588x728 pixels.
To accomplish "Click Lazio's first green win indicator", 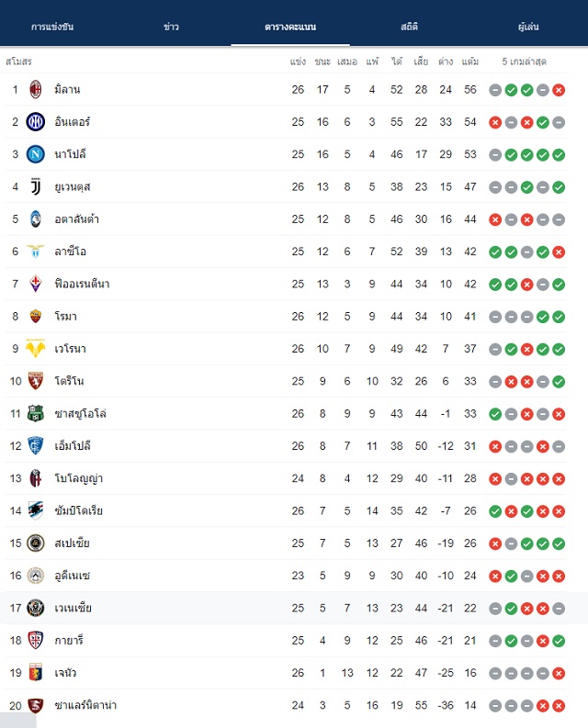I will click(x=495, y=252).
